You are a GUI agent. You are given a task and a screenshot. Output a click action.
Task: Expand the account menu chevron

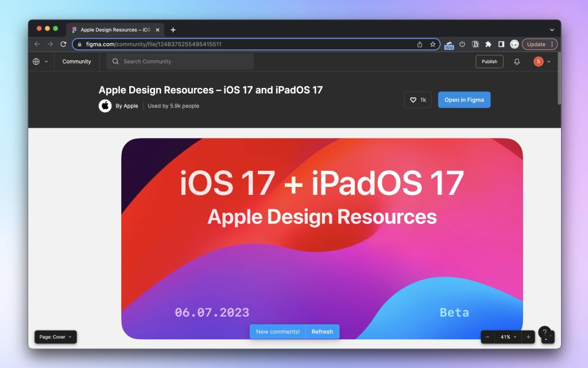click(x=548, y=62)
